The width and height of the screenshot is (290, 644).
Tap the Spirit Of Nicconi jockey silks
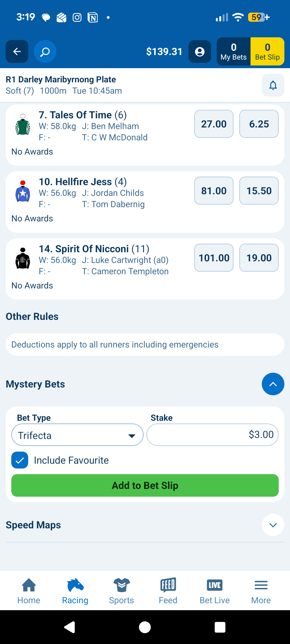point(23,258)
